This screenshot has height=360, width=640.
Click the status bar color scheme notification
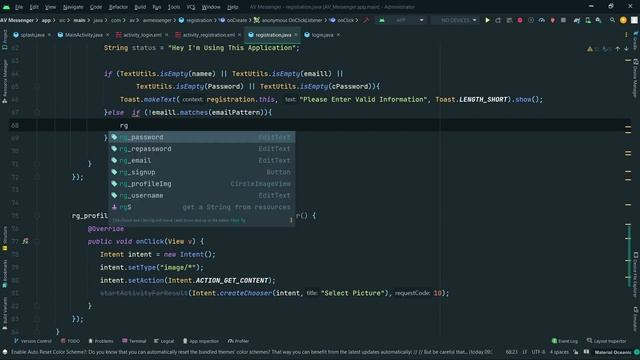tap(251, 352)
